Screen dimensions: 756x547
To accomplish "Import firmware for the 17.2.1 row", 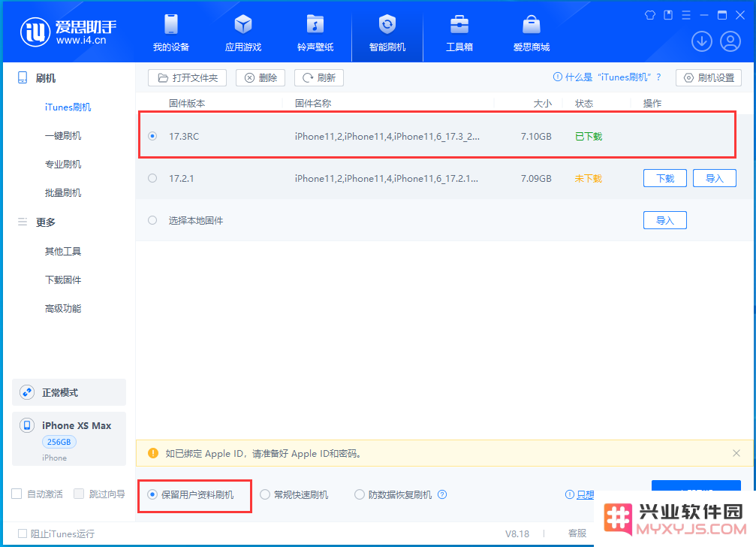I will click(x=715, y=179).
